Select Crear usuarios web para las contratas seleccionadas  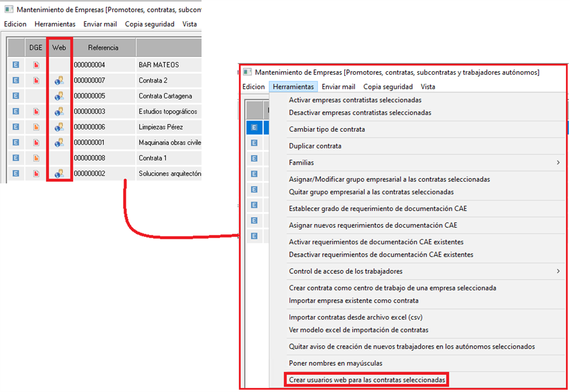click(366, 380)
